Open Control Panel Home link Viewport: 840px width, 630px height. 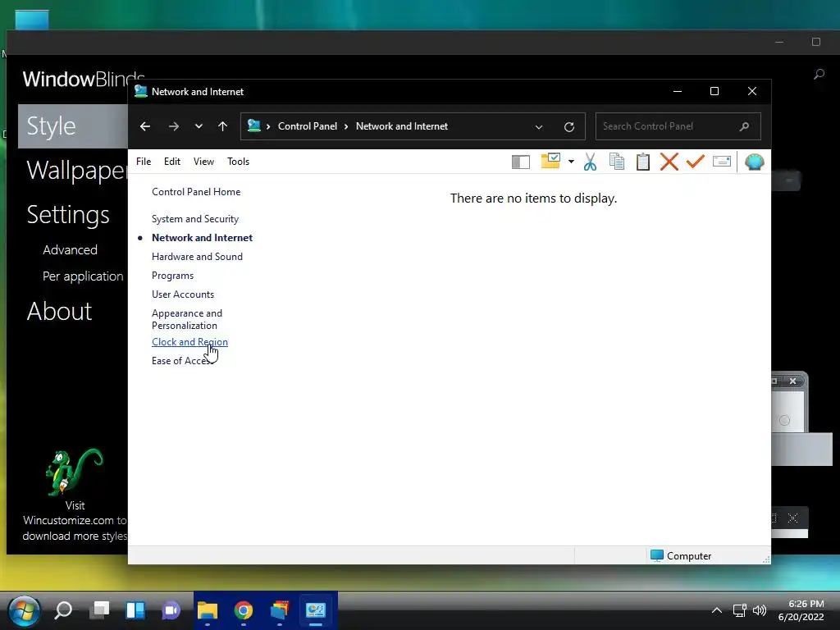(x=196, y=192)
